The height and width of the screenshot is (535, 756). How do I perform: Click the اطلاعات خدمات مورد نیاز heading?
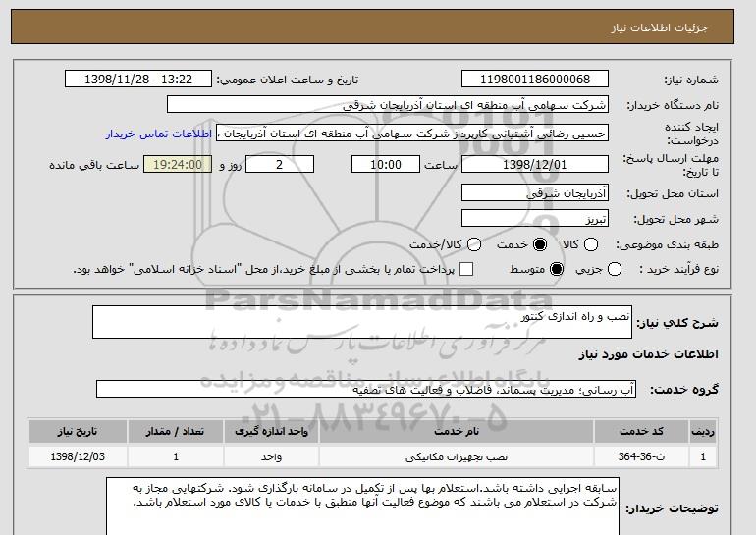pos(648,354)
